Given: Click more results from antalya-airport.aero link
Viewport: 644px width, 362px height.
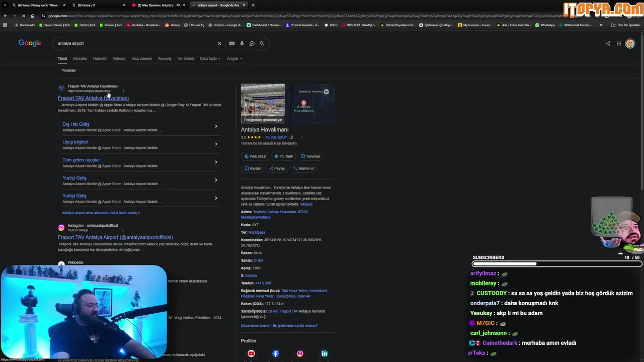Looking at the screenshot, I should (101, 213).
